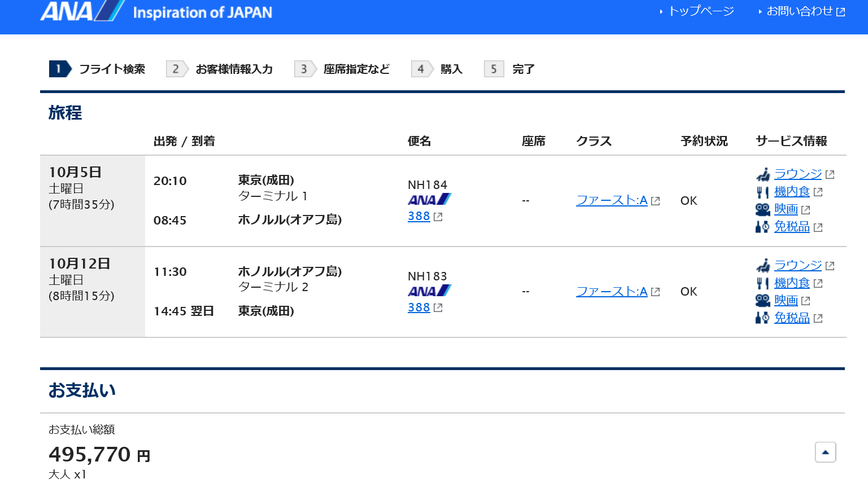Select flight number NH184

coord(428,185)
